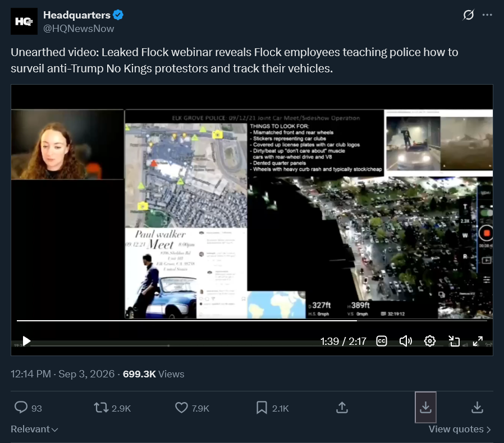This screenshot has width=504, height=443.
Task: Mute the video volume
Action: coord(406,341)
